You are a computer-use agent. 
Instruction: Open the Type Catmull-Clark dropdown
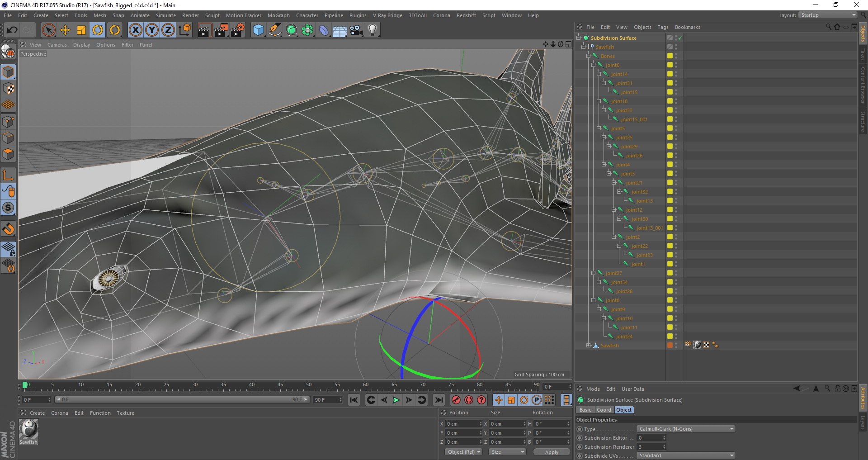click(686, 429)
